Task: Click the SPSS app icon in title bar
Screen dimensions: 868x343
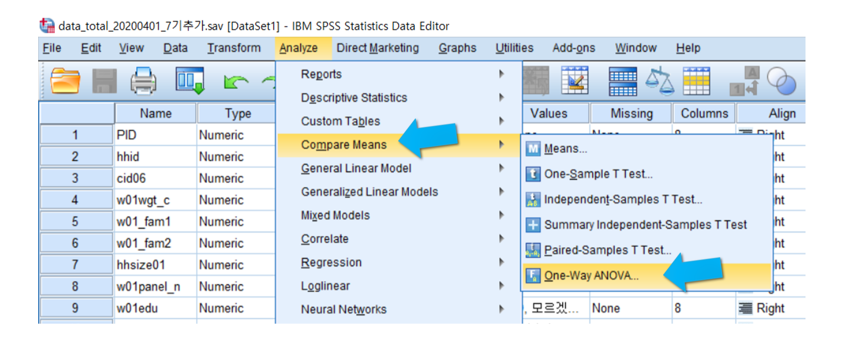Action: pyautogui.click(x=47, y=26)
